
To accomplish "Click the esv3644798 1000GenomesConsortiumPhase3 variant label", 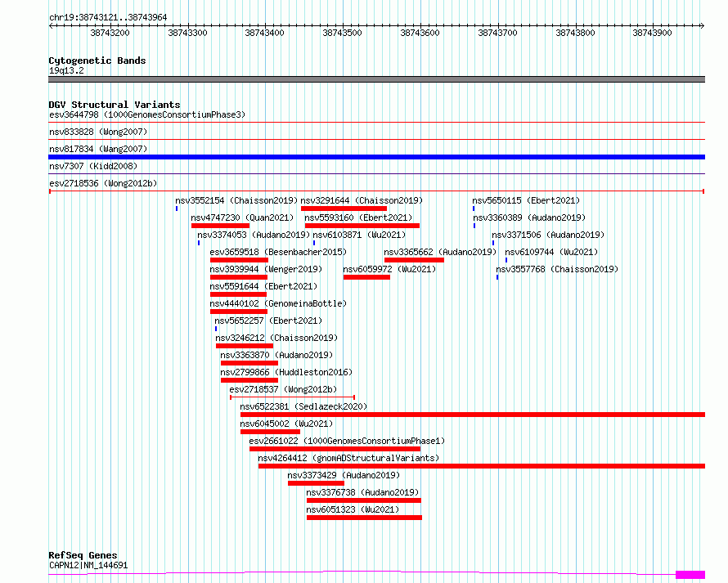I will click(147, 114).
